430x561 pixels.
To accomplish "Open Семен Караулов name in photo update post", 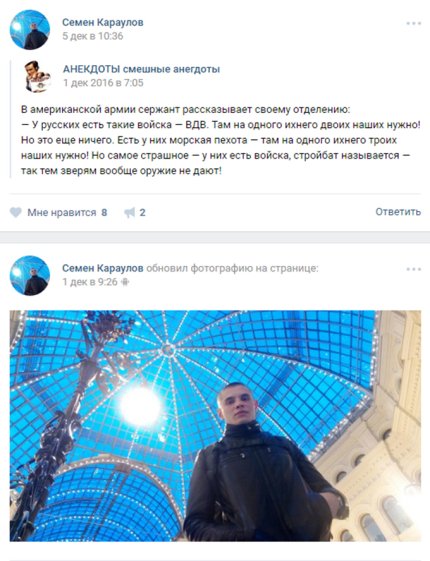I will point(103,268).
